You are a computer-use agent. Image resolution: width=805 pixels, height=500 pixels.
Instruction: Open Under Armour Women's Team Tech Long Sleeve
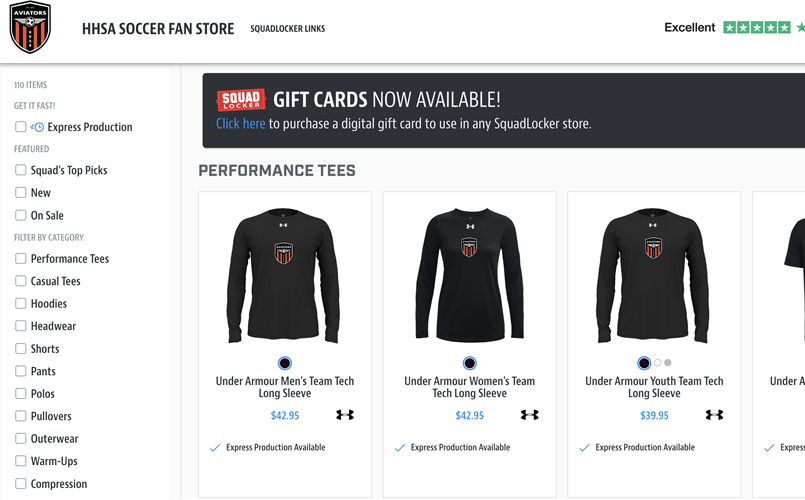click(469, 387)
